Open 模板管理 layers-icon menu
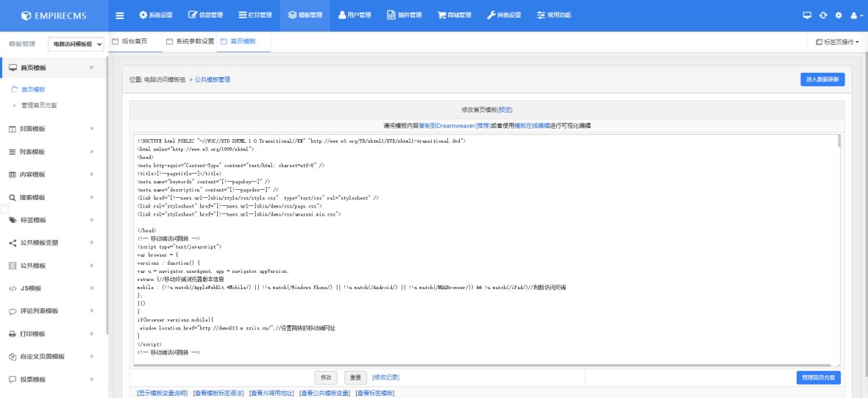 tap(305, 15)
